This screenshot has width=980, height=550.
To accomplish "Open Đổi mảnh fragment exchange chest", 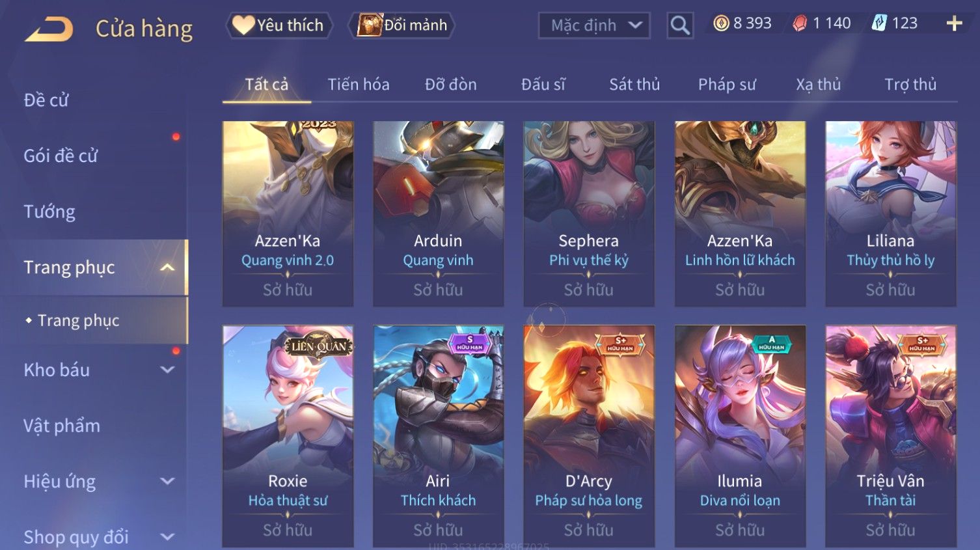I will coord(403,25).
